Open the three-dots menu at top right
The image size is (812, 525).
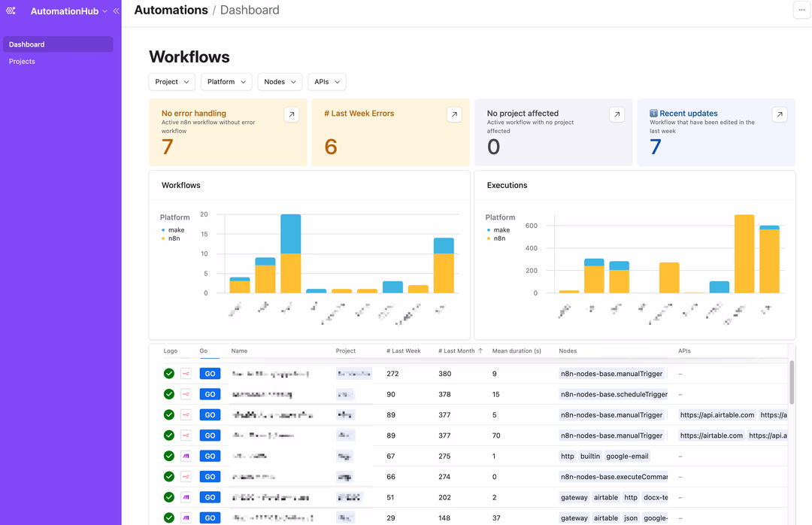(x=802, y=10)
